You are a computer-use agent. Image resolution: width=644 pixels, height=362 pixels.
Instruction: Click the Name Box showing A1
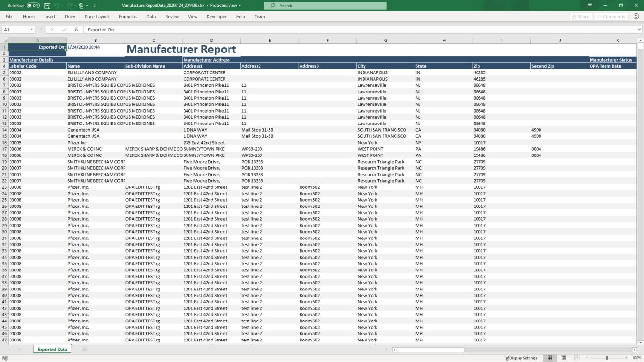(15, 30)
